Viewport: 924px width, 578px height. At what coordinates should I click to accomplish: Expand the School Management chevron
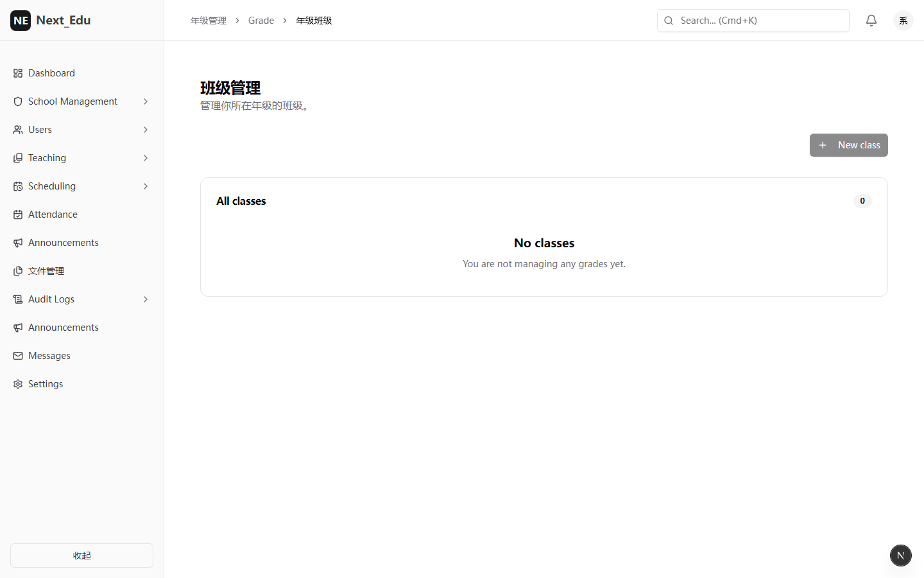coord(146,101)
